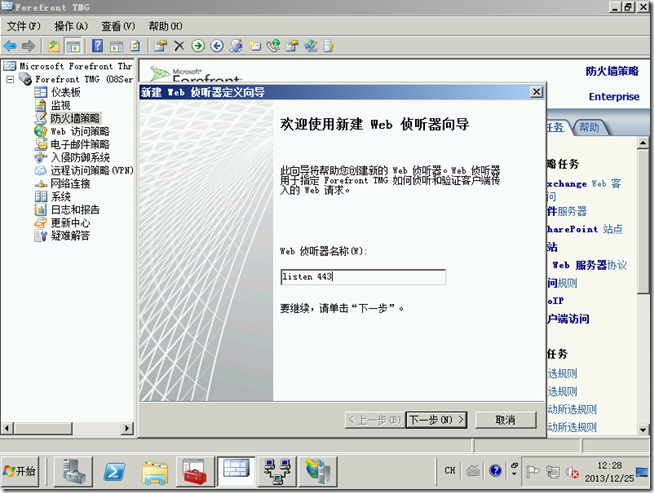Click the Action Center flag tray icon
This screenshot has width=654, height=493.
click(x=533, y=471)
